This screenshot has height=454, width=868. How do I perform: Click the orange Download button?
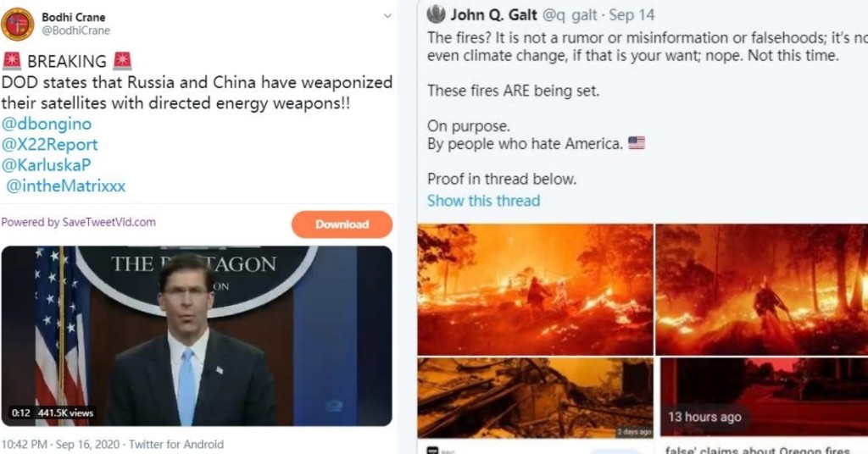[x=342, y=224]
